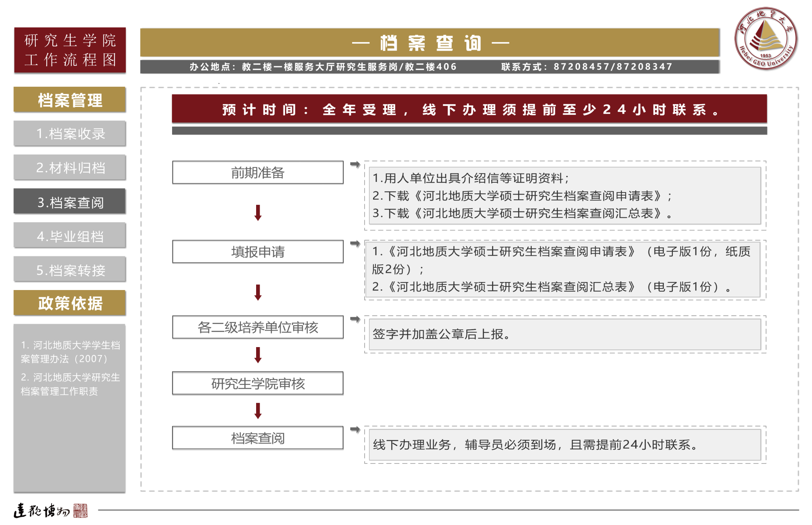Click the 政策依据 header button
Image resolution: width=812 pixels, height=525 pixels.
(x=70, y=303)
